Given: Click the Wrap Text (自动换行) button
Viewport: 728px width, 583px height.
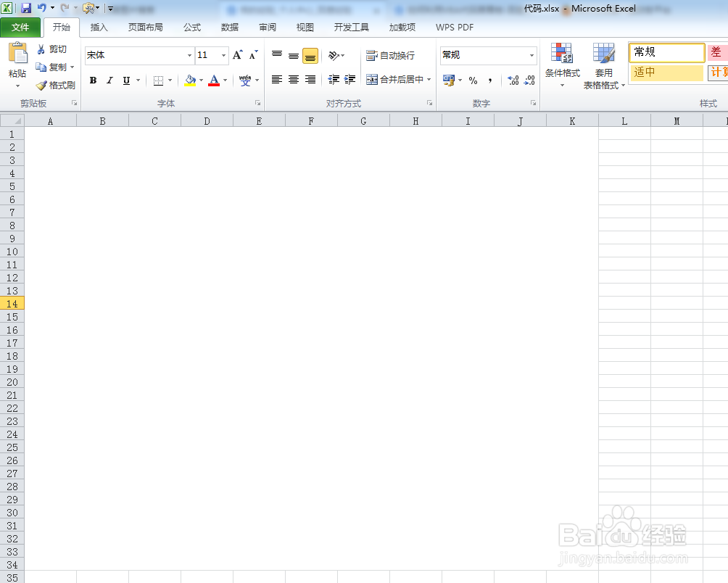Looking at the screenshot, I should (x=390, y=56).
